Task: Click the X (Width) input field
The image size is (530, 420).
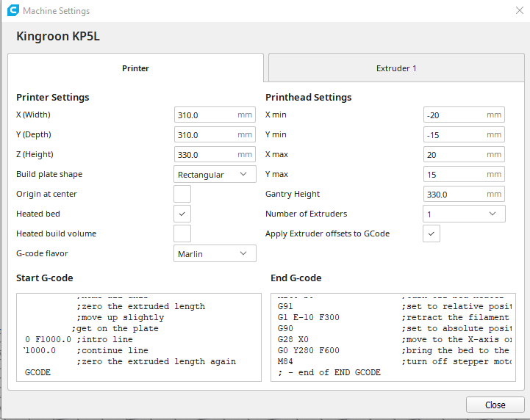Action: pyautogui.click(x=204, y=115)
